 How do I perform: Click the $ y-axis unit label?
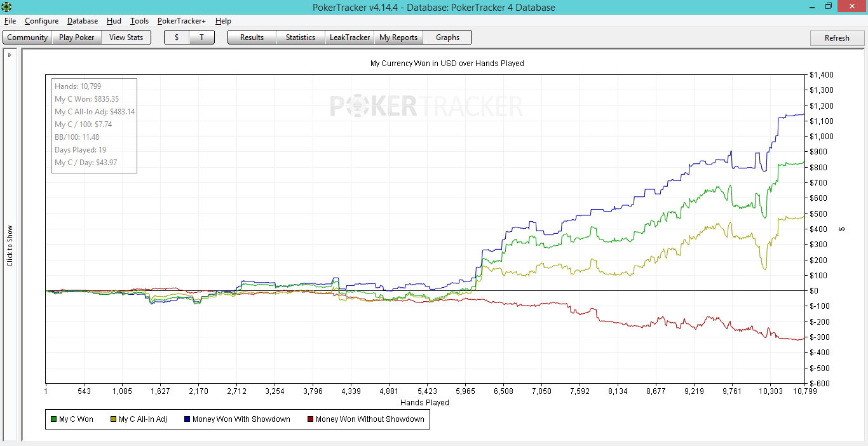(843, 229)
